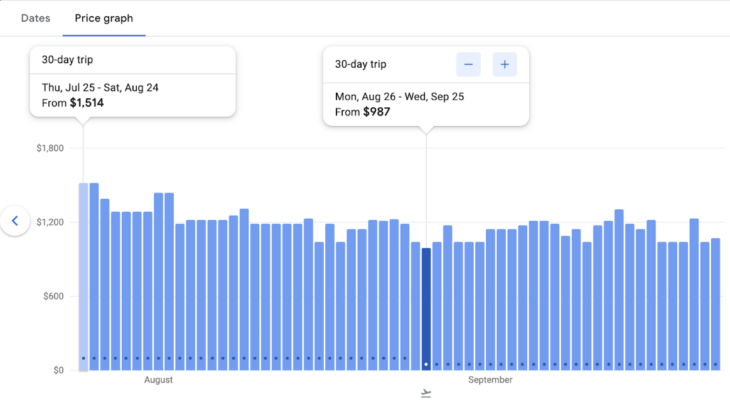The image size is (730, 405).
Task: Decrease trip length with minus button
Action: 468,64
